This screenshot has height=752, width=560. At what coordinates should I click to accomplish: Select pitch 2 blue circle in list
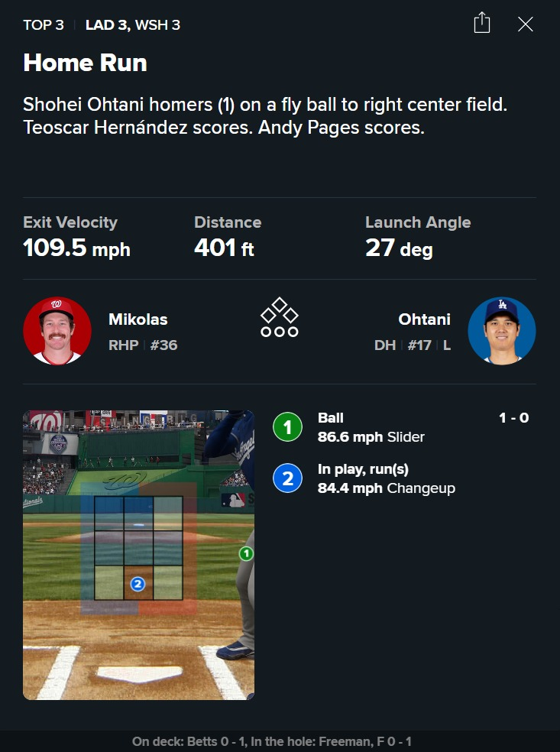[288, 478]
